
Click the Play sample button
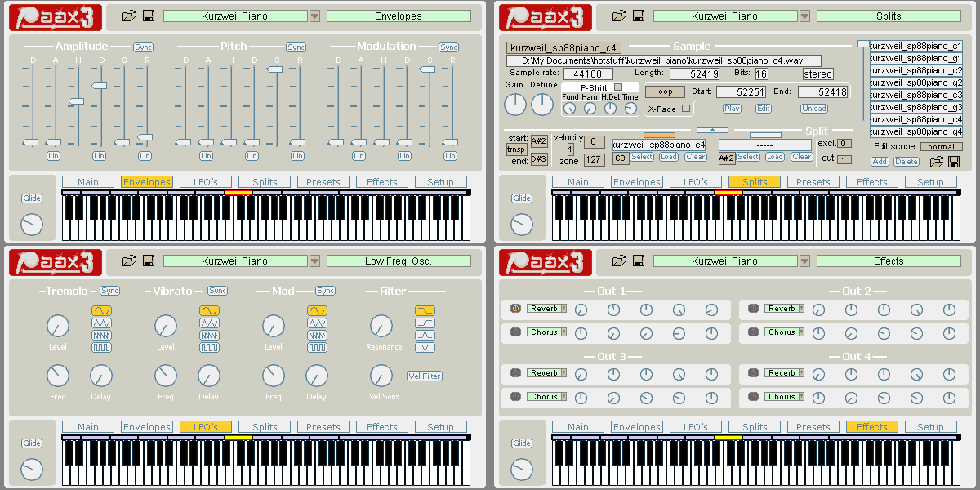coord(733,109)
